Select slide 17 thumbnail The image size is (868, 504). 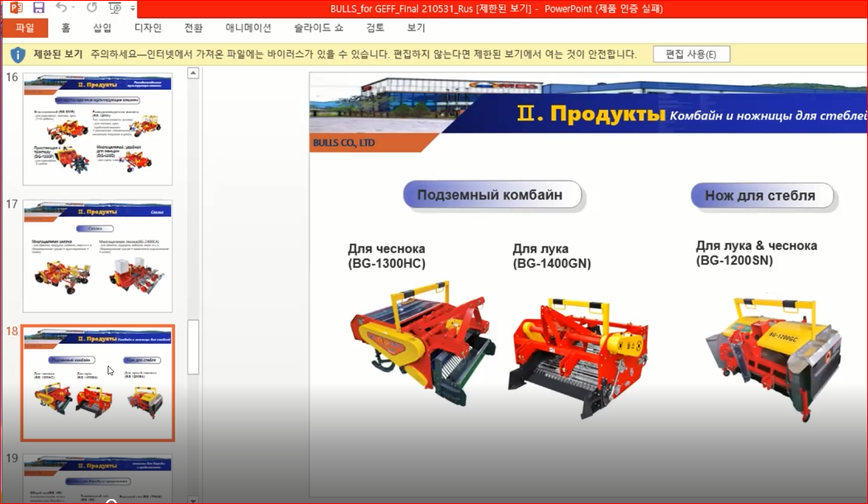pyautogui.click(x=97, y=256)
